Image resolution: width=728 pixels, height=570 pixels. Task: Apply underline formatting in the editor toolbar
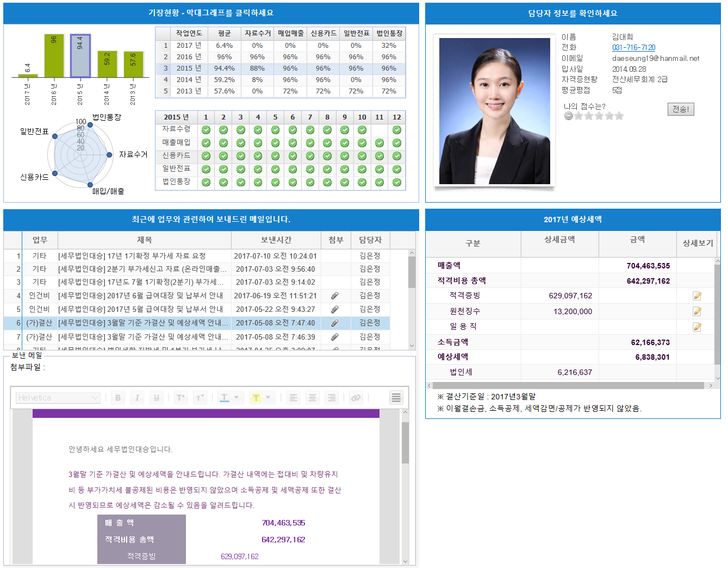click(156, 398)
